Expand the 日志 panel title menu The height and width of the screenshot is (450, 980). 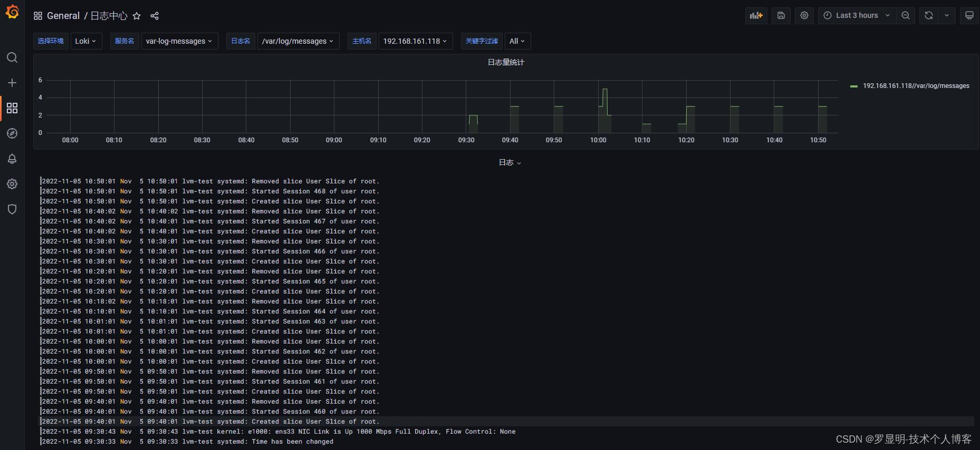coord(510,162)
